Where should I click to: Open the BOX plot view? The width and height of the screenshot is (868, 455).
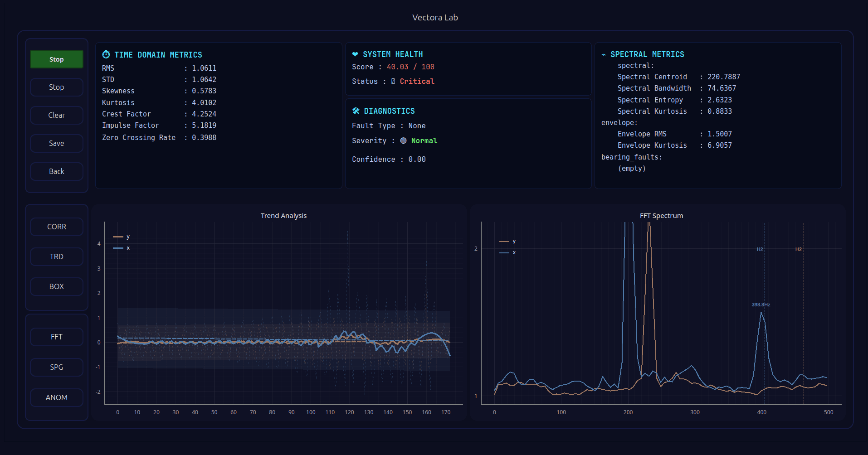[x=57, y=286]
